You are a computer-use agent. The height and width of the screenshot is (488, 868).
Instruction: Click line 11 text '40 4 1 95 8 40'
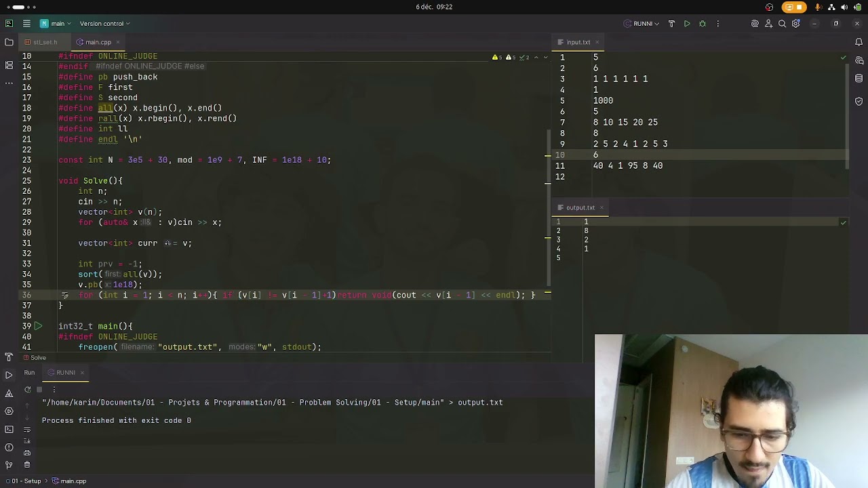(628, 166)
